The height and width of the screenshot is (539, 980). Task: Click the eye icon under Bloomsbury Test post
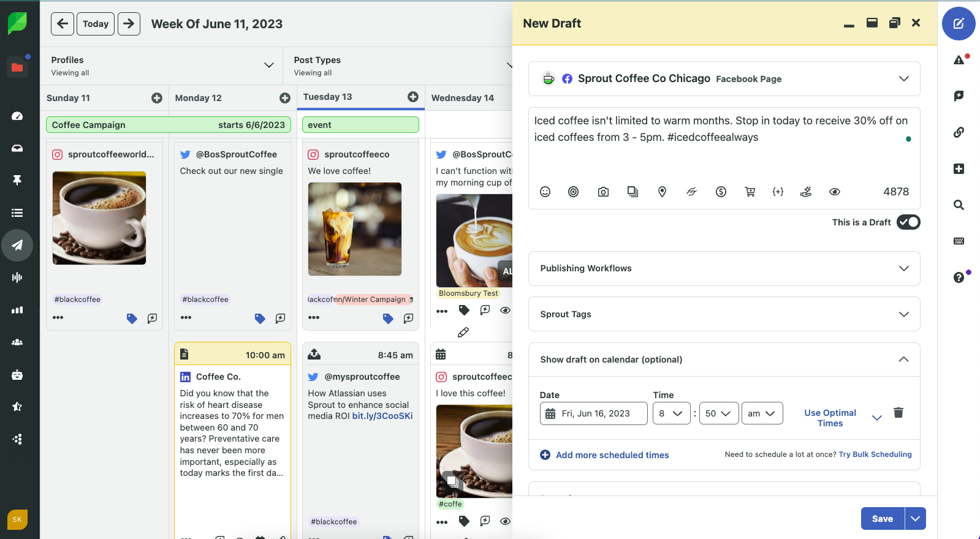(505, 311)
